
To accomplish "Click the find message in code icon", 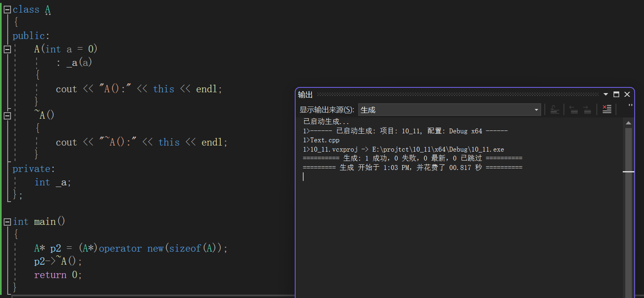I will click(555, 109).
